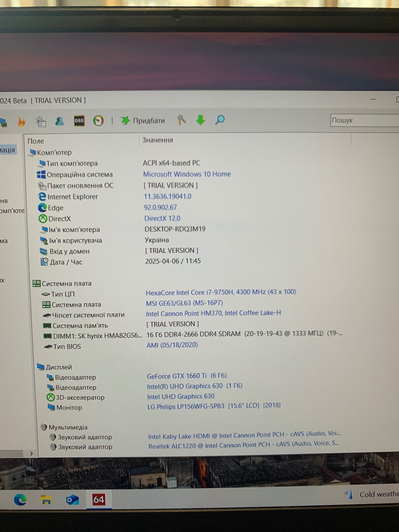Click the Системна плата group motherboard icon

37,284
